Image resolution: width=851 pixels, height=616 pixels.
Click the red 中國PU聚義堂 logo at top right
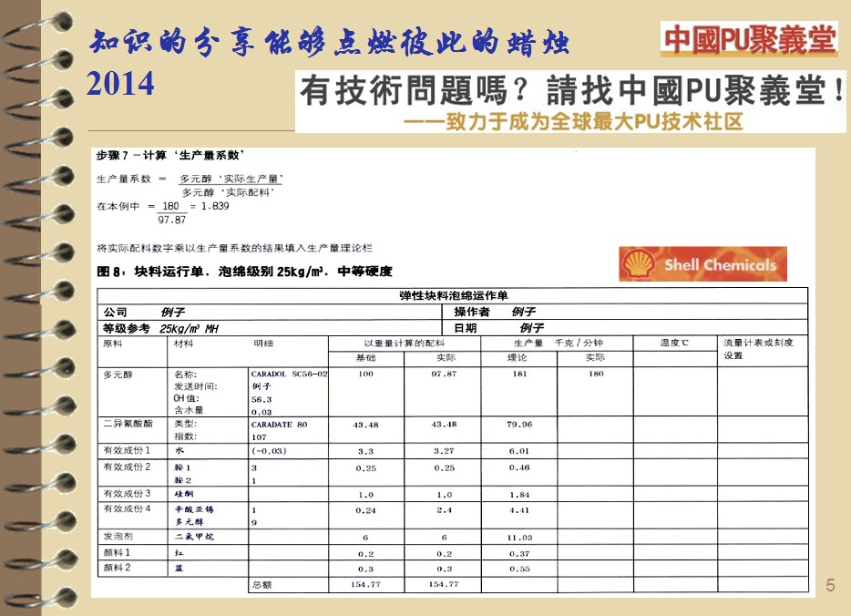[x=750, y=39]
